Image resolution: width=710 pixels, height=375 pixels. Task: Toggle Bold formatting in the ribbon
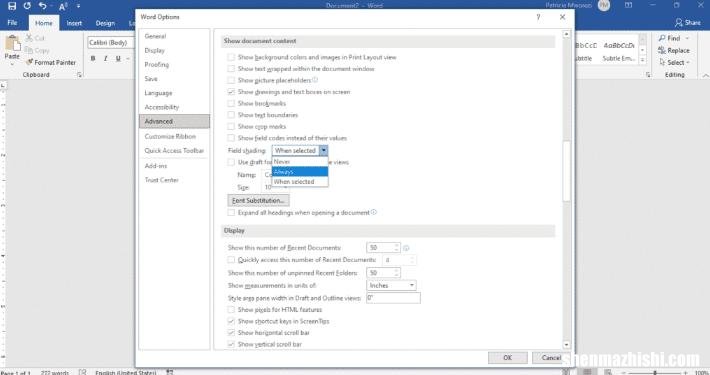tap(93, 58)
